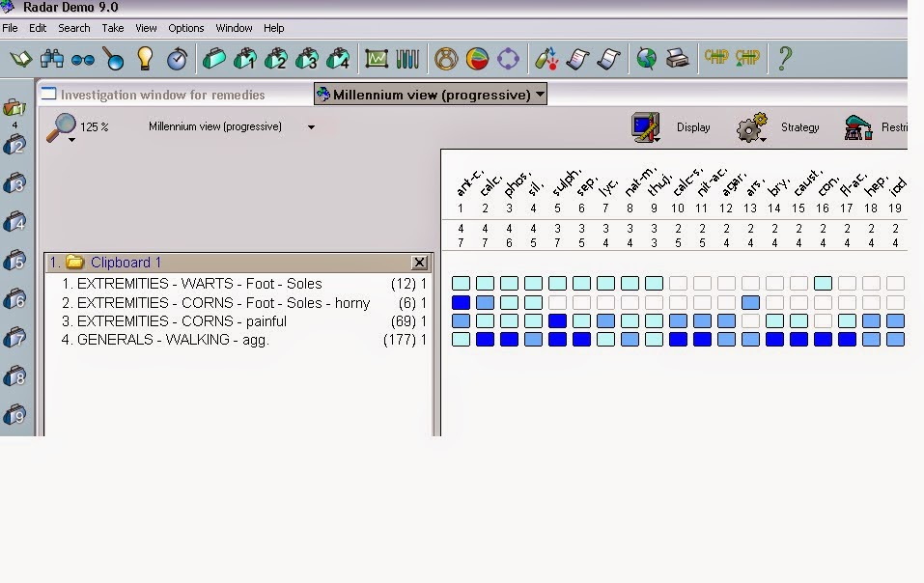Click the toolbar bag icon numbered 1
The height and width of the screenshot is (583, 924).
click(244, 59)
